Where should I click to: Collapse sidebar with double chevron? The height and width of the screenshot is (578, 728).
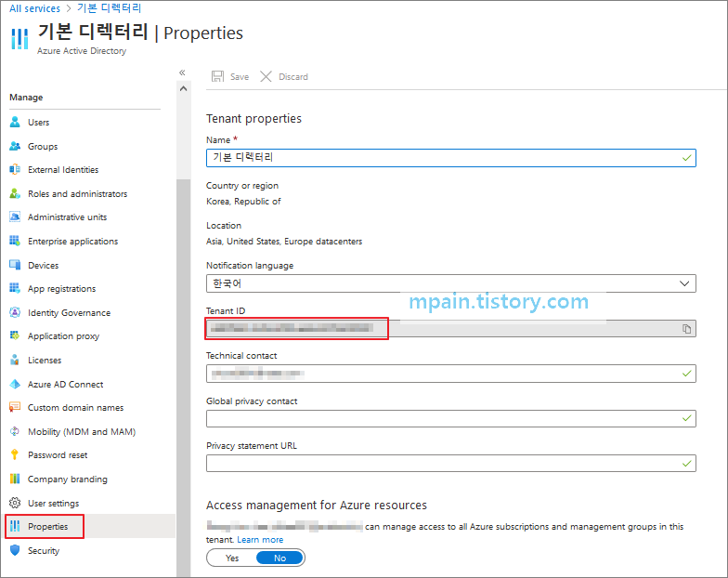(182, 72)
